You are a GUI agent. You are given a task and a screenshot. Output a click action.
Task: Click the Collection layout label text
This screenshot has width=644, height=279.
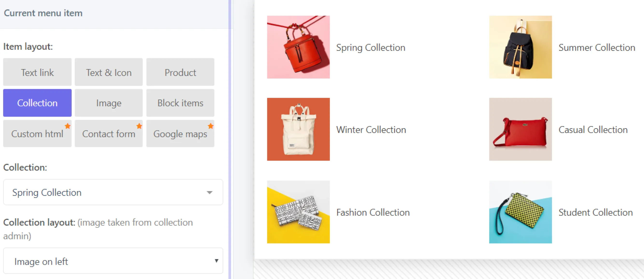[x=39, y=222]
